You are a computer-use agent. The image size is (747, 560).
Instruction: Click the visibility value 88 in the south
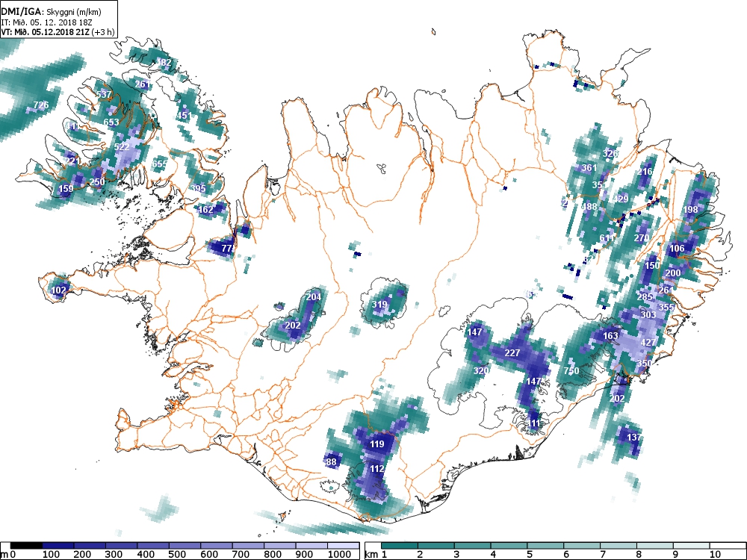coord(332,462)
